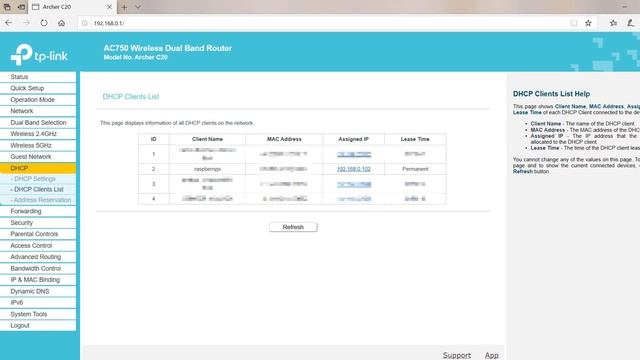Open Bandwidth Control section
The width and height of the screenshot is (640, 360).
click(38, 268)
